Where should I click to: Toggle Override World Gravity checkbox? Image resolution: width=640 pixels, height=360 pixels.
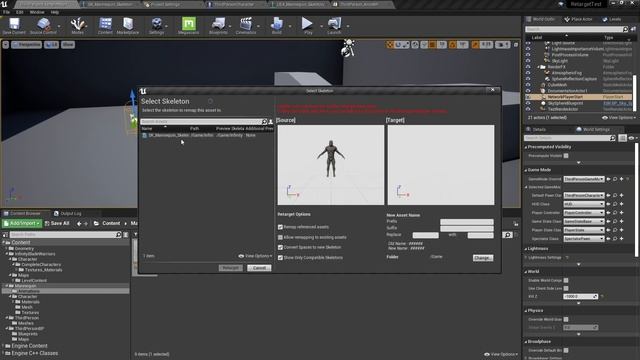[566, 319]
